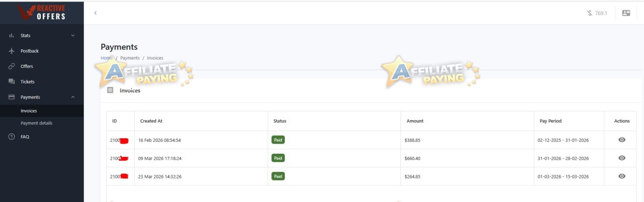
Task: Select date 16 Feb 2026 08:54:54
Action: click(159, 140)
